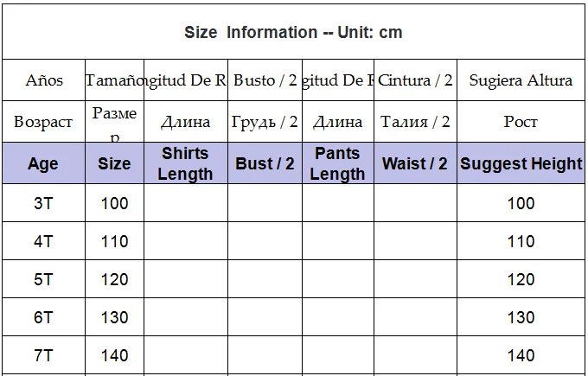
Task: Click the Грудь / 2 cell
Action: click(x=265, y=122)
